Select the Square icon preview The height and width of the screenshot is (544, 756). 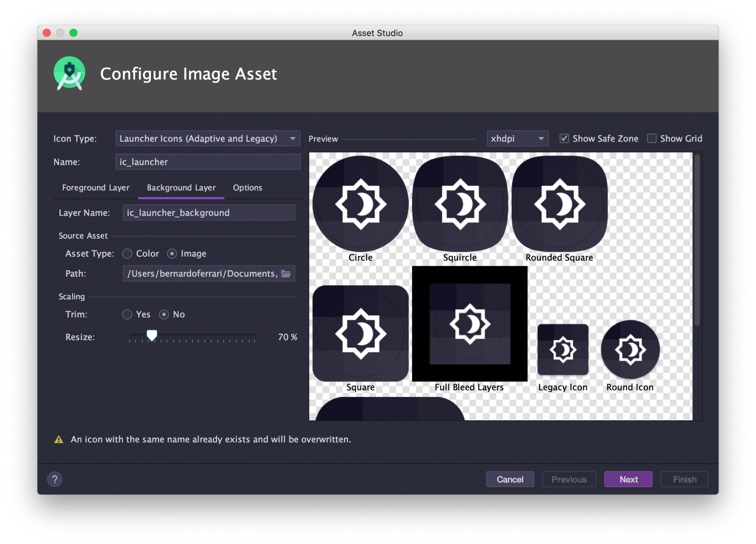tap(360, 333)
